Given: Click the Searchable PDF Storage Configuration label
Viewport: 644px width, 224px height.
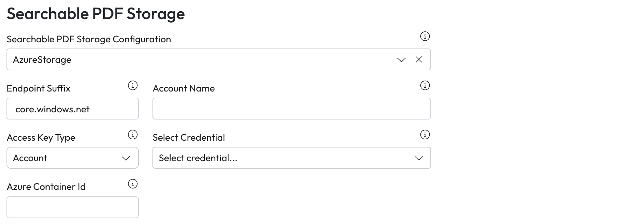Looking at the screenshot, I should 89,39.
